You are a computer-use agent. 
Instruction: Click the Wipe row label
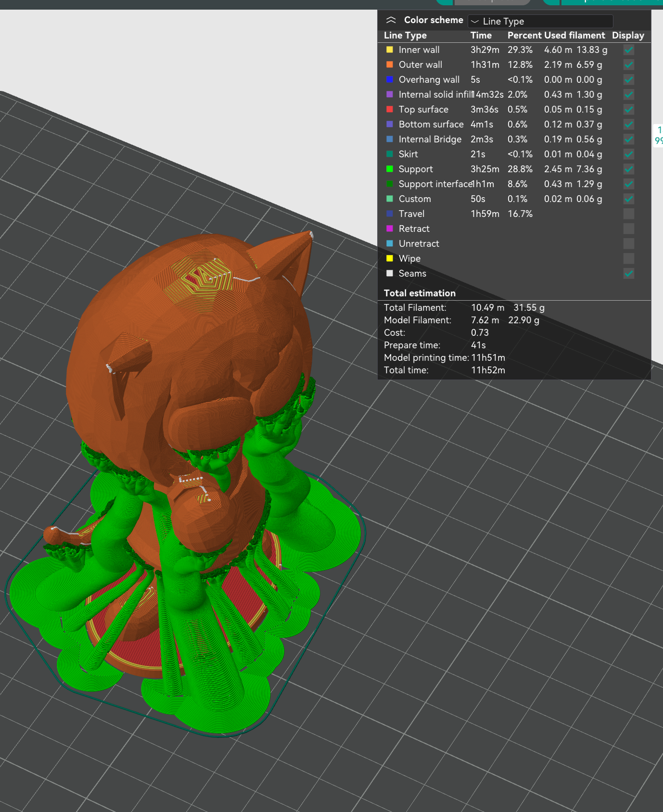coord(410,258)
